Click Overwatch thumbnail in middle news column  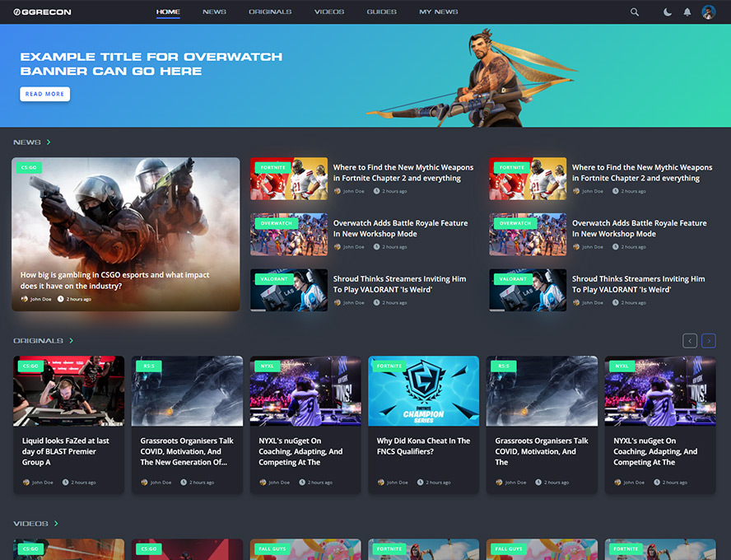(289, 235)
